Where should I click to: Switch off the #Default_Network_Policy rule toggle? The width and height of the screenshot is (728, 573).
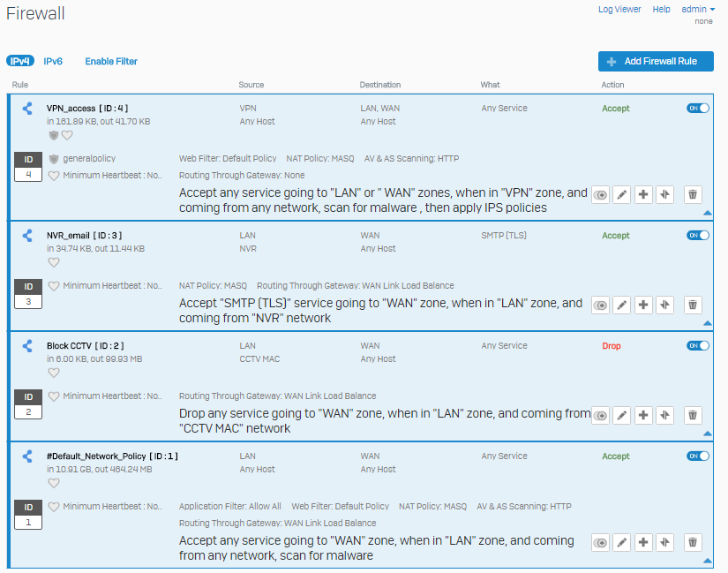pos(698,456)
